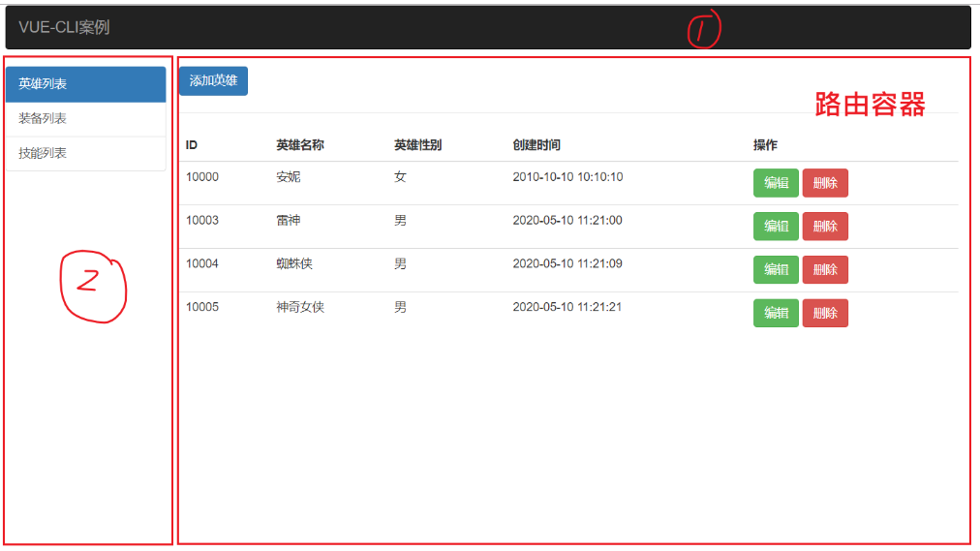The height and width of the screenshot is (551, 980).
Task: Click the timestamp 2020-05-10 11:21:00
Action: [567, 220]
